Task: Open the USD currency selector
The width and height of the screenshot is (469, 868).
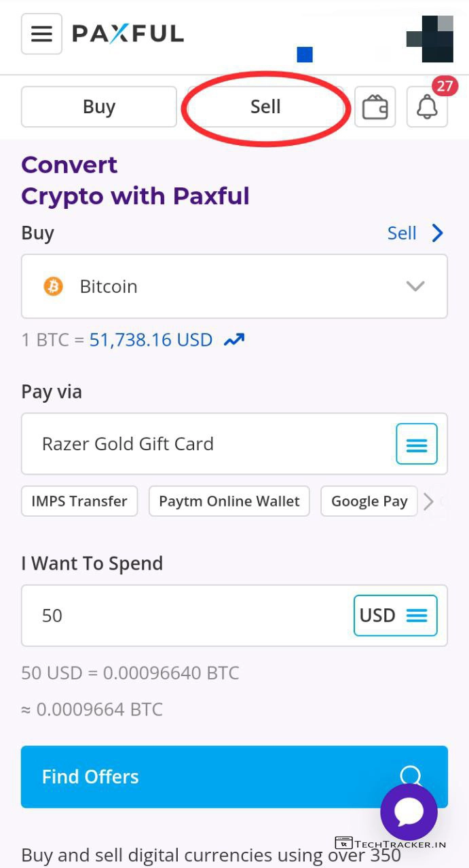Action: tap(395, 615)
